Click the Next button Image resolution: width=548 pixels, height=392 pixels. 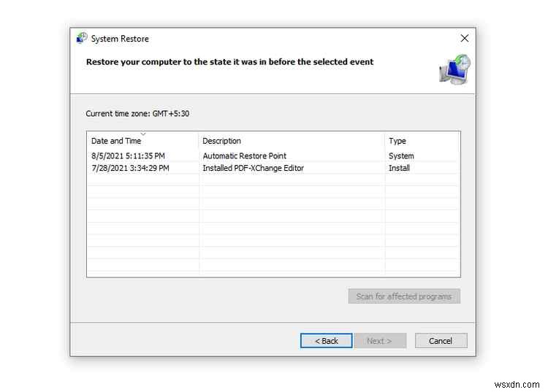[380, 341]
